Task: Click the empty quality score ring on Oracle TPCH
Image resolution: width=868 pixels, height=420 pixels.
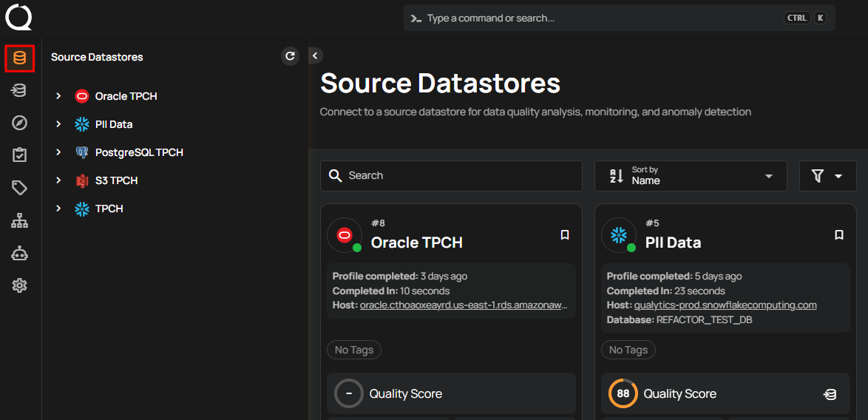Action: tap(349, 394)
